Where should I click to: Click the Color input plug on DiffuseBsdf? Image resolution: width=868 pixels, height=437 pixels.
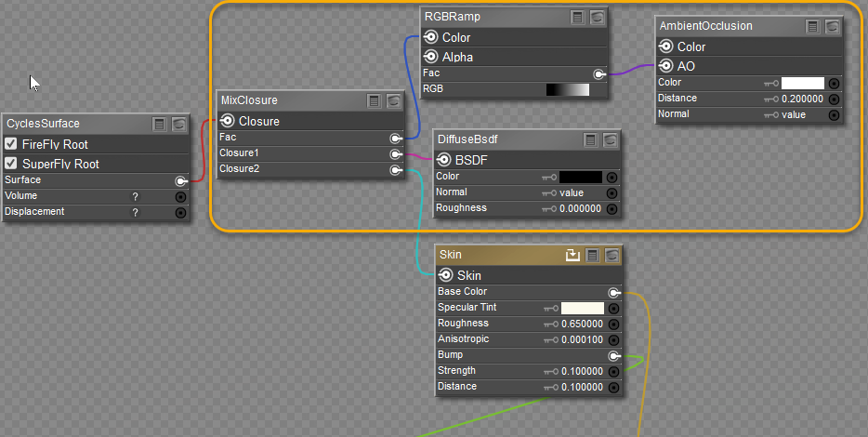pyautogui.click(x=612, y=178)
